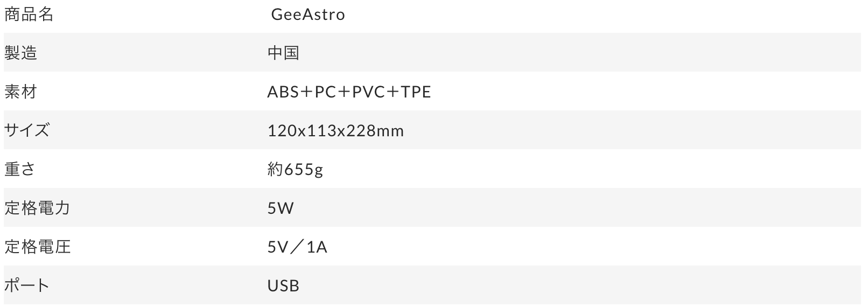Click the 重さ row label
Viewport: 868px width, 307px height.
coord(20,170)
